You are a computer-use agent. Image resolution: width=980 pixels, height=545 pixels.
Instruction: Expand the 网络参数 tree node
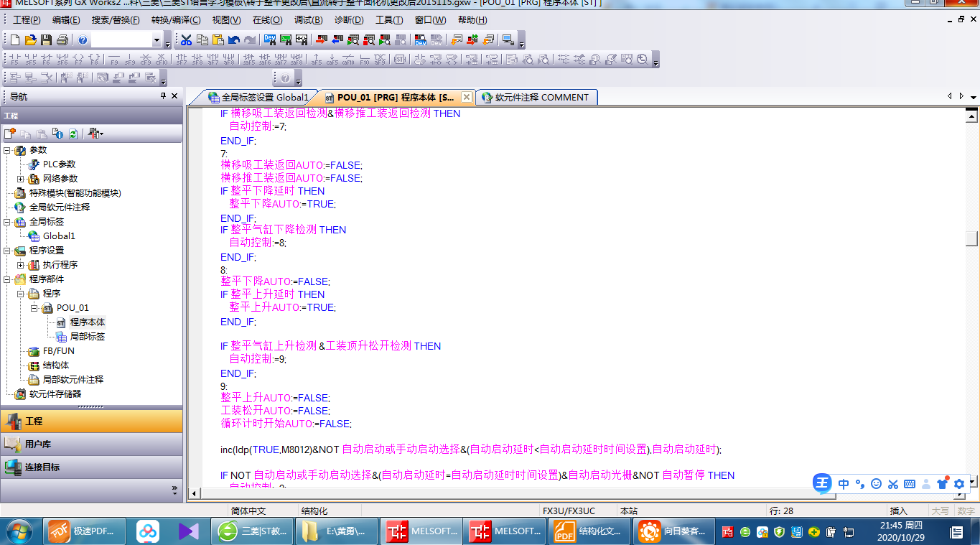pos(21,179)
